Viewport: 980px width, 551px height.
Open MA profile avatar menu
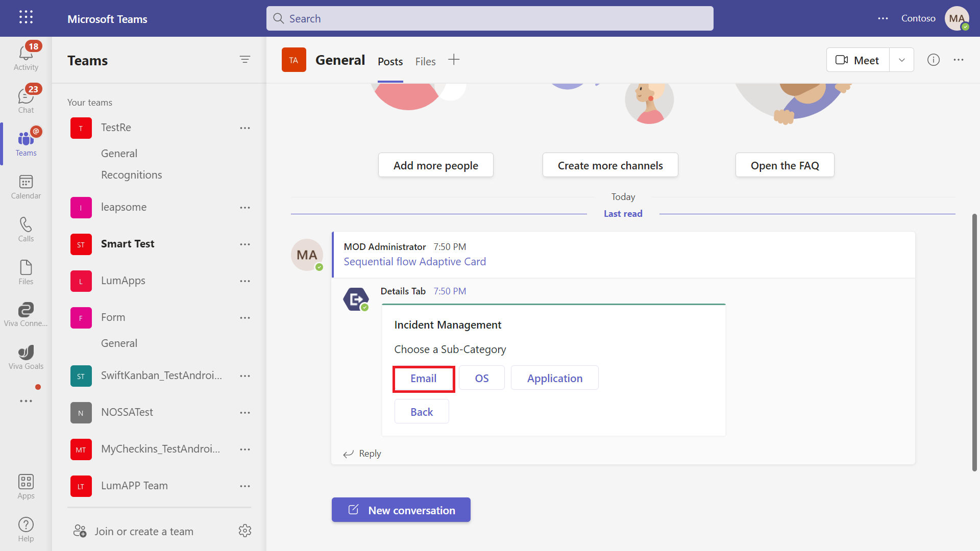pos(957,18)
